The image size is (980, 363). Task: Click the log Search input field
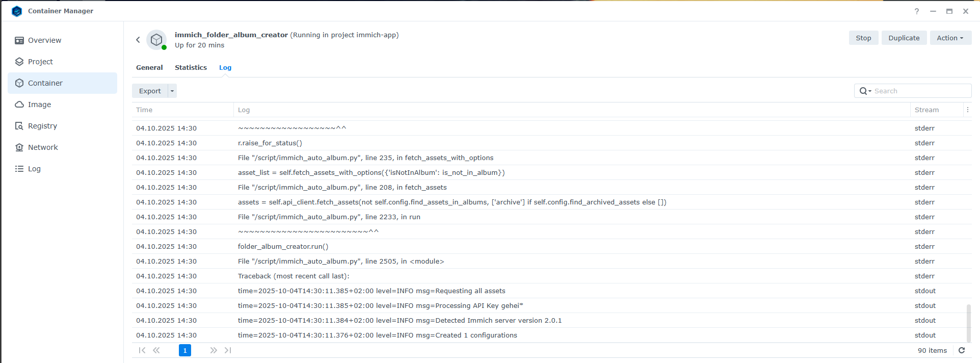click(x=920, y=91)
